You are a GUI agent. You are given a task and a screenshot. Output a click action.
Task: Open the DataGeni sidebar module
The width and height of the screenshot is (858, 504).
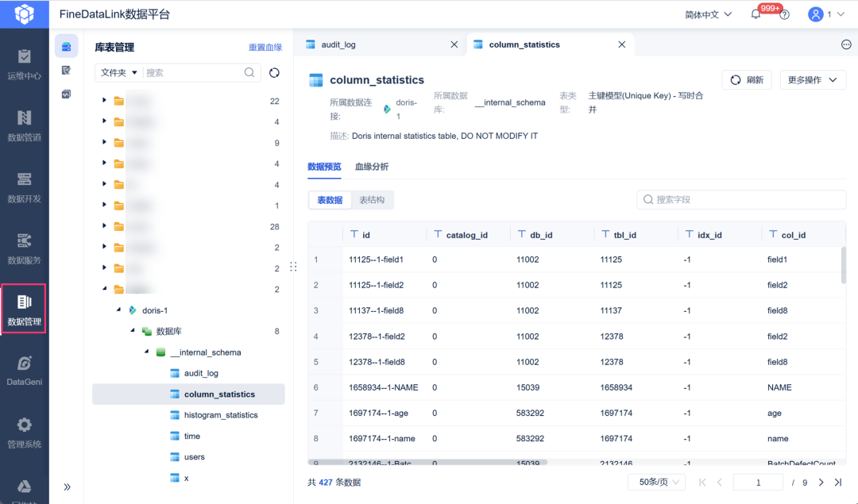(24, 371)
